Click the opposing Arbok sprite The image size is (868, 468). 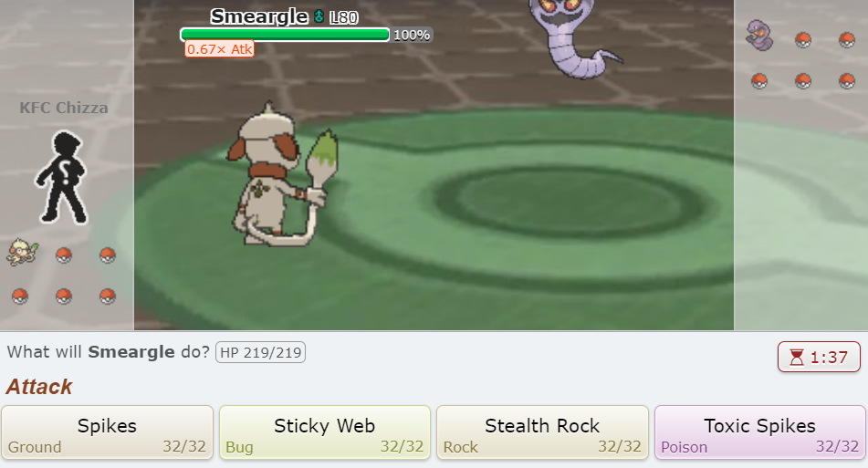click(x=573, y=37)
